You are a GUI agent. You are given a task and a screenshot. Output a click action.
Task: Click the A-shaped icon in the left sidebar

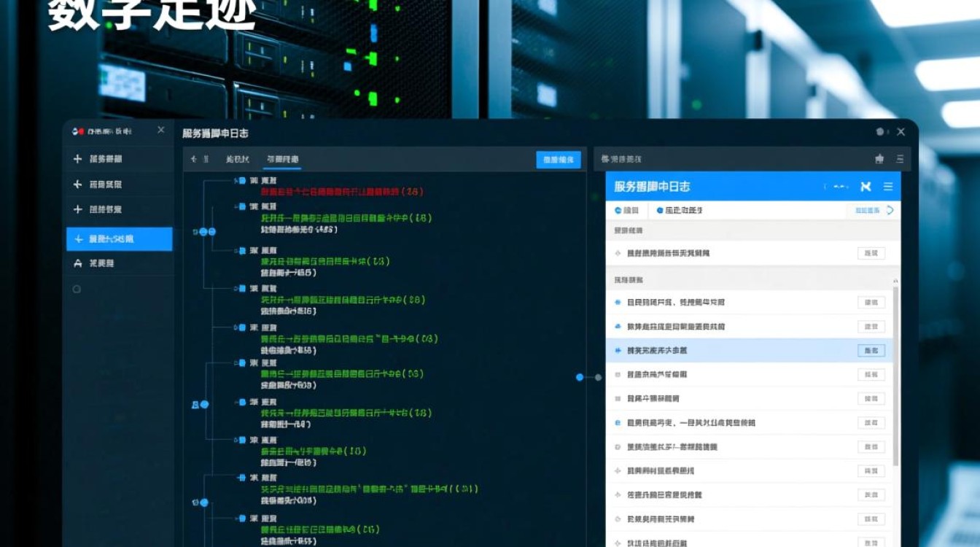[x=77, y=263]
